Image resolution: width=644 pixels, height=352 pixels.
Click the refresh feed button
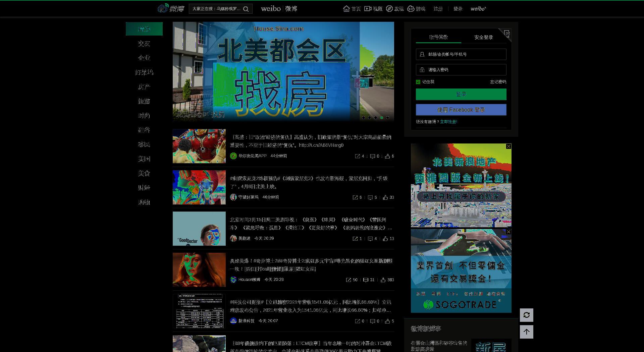tap(527, 315)
